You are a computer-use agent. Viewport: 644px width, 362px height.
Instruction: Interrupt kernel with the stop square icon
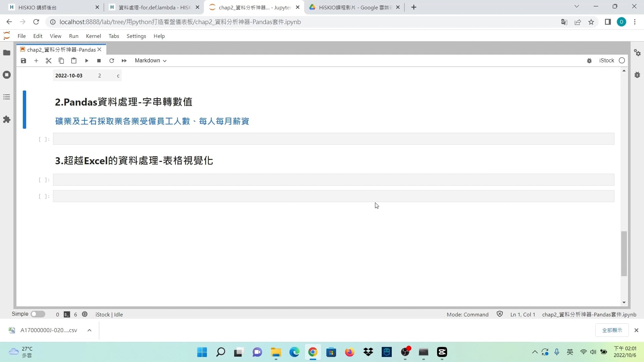tap(99, 61)
